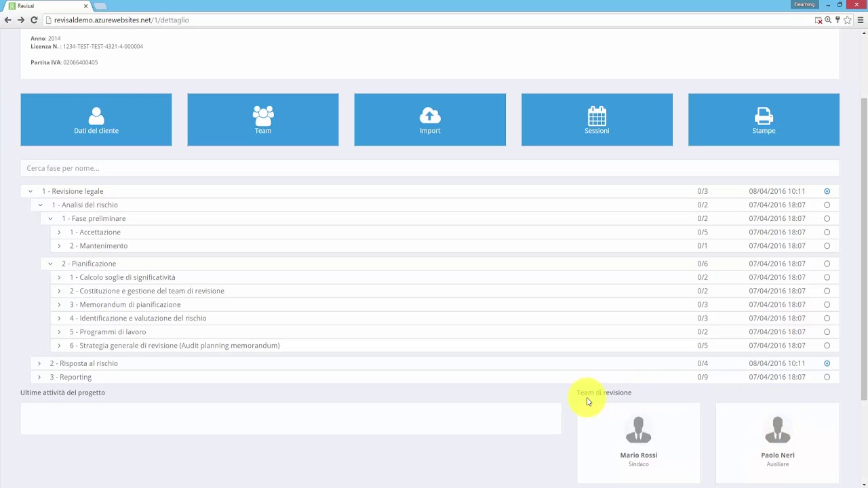Open the Dati del cliente tile
The height and width of the screenshot is (488, 868).
coord(96,120)
